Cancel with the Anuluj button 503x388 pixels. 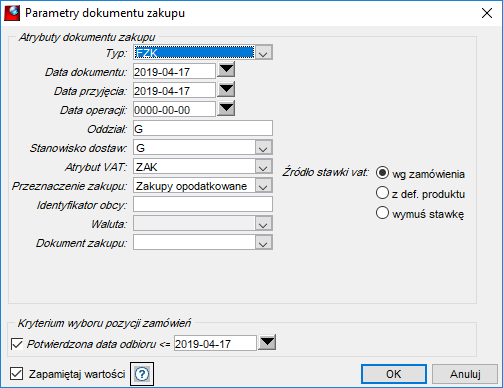point(465,374)
